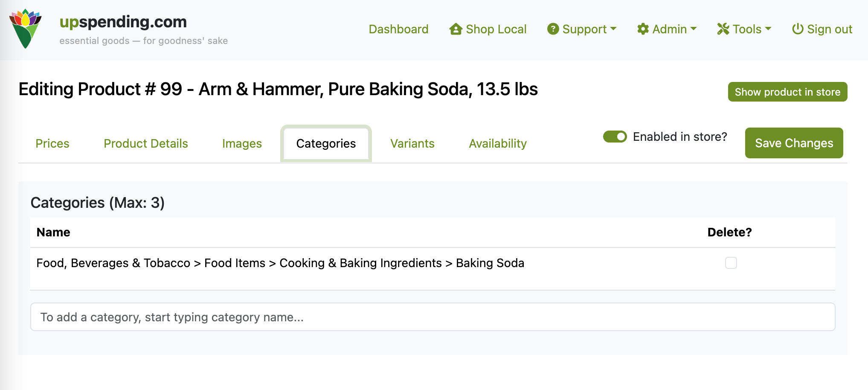Expand the Tools dropdown arrow

[768, 29]
